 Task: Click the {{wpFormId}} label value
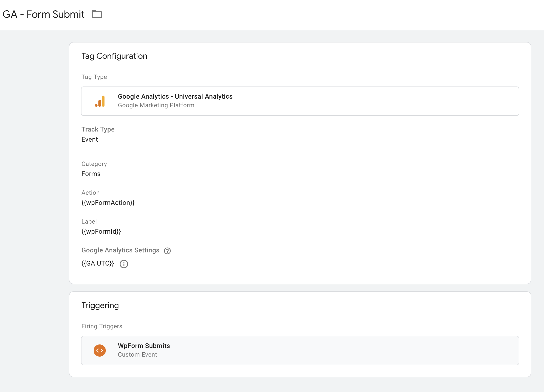[x=101, y=231]
